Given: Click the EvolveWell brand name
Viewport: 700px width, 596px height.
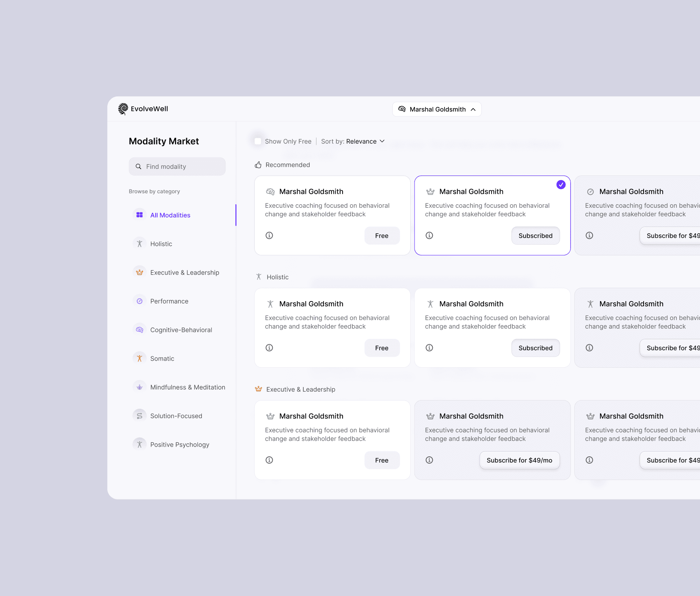Looking at the screenshot, I should 149,109.
